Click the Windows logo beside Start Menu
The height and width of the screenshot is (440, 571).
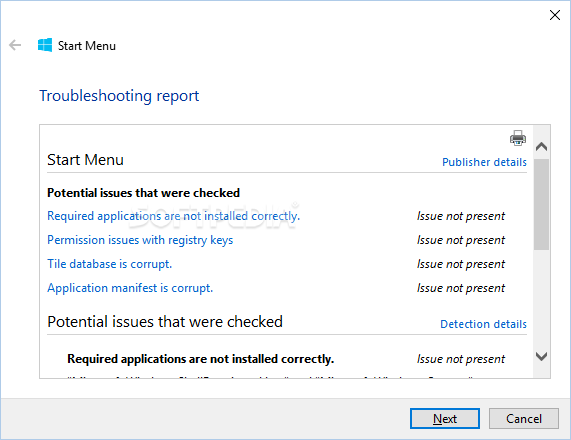45,45
